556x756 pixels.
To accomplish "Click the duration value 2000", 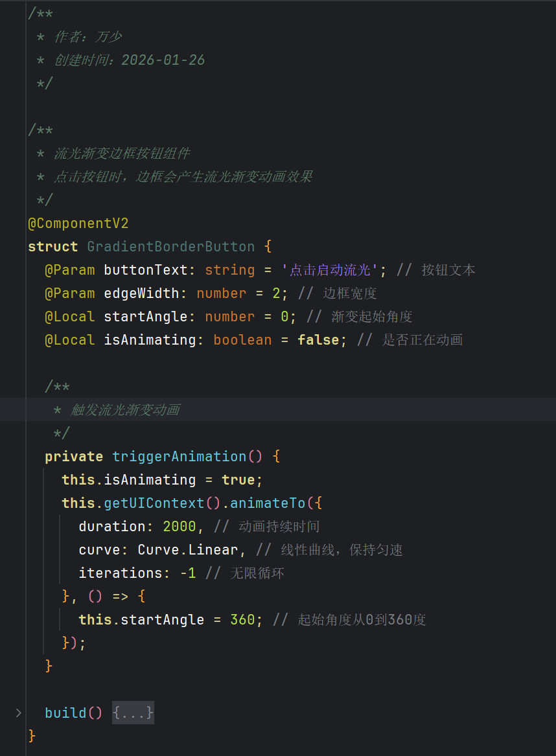I will (x=179, y=527).
